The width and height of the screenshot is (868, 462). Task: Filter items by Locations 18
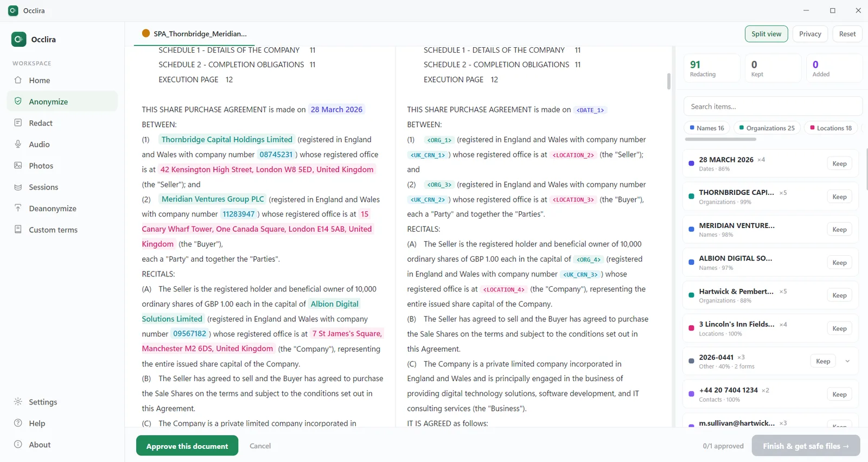[831, 128]
